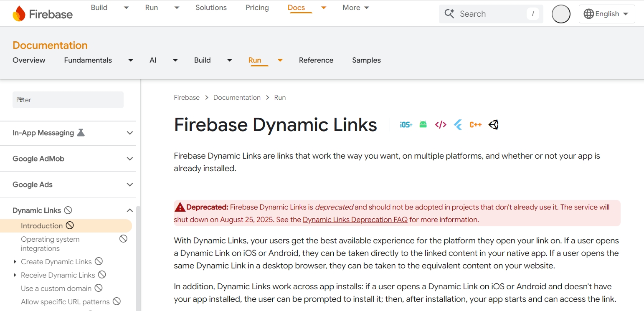Open the Documentation Run dropdown arrow
The height and width of the screenshot is (311, 644).
280,60
